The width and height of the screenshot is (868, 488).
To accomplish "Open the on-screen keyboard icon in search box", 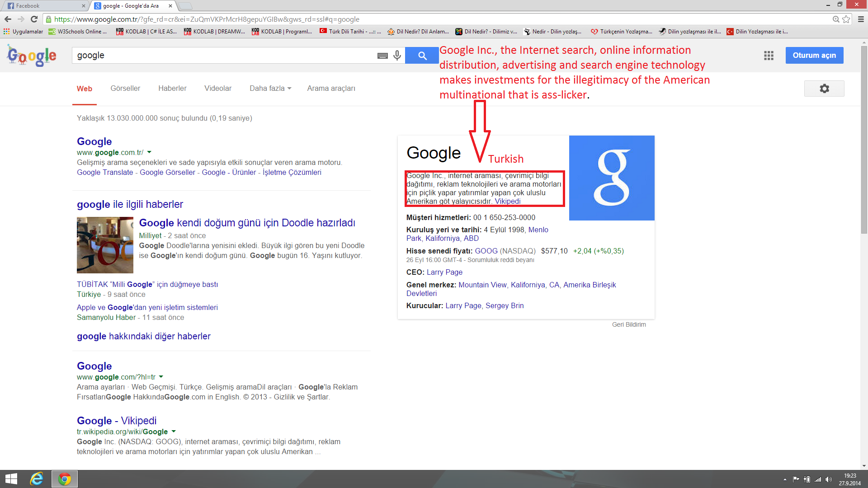I will [382, 56].
